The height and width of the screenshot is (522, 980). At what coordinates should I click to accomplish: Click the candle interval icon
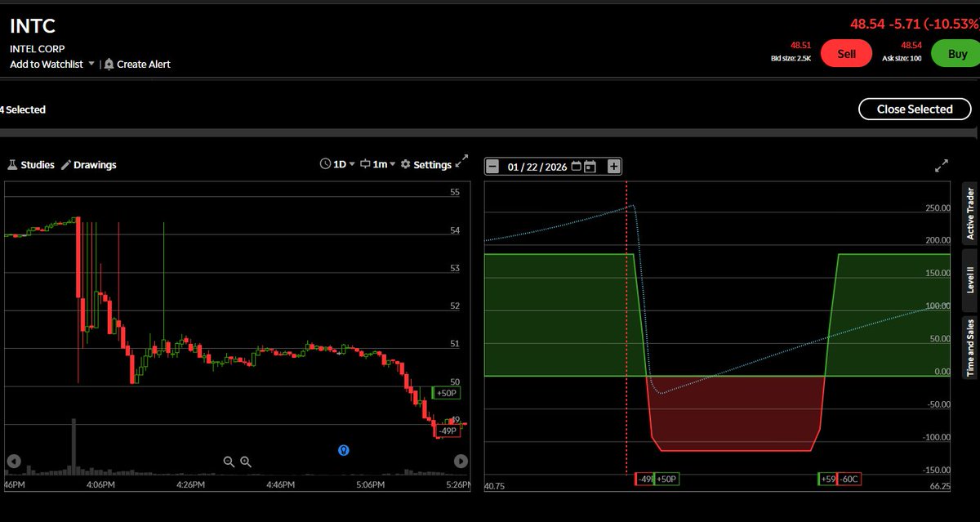coord(365,164)
